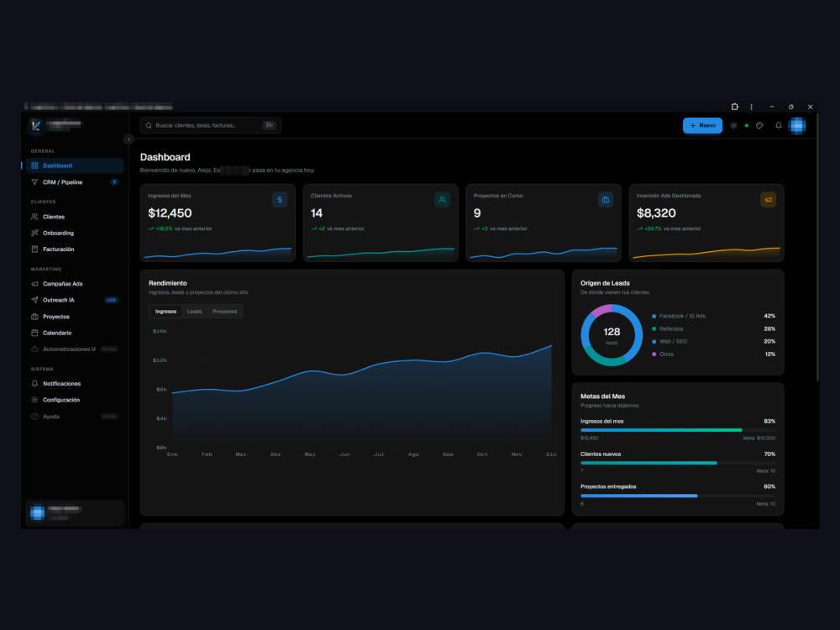This screenshot has width=840, height=630.
Task: Click Proyectos briefcase icon in sidebar
Action: [x=34, y=317]
